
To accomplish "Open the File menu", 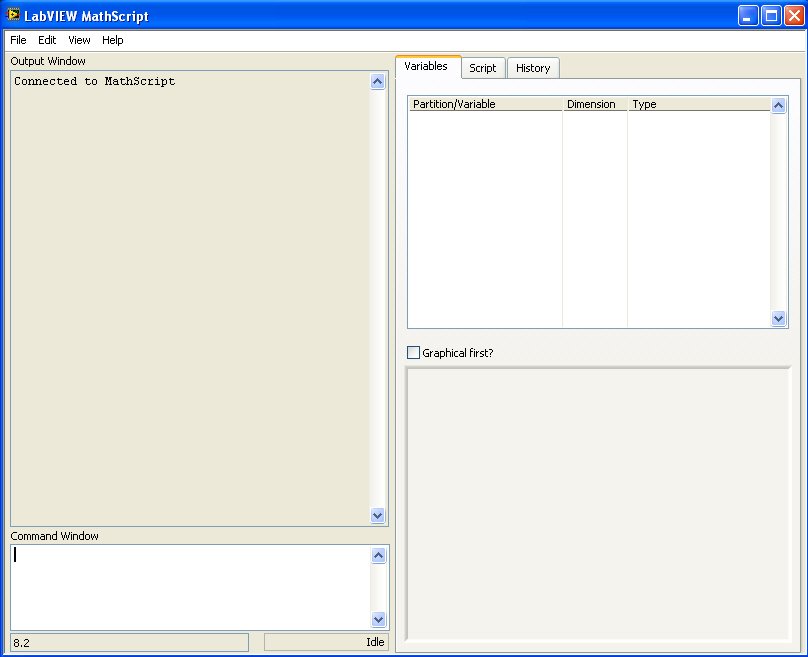I will [18, 40].
